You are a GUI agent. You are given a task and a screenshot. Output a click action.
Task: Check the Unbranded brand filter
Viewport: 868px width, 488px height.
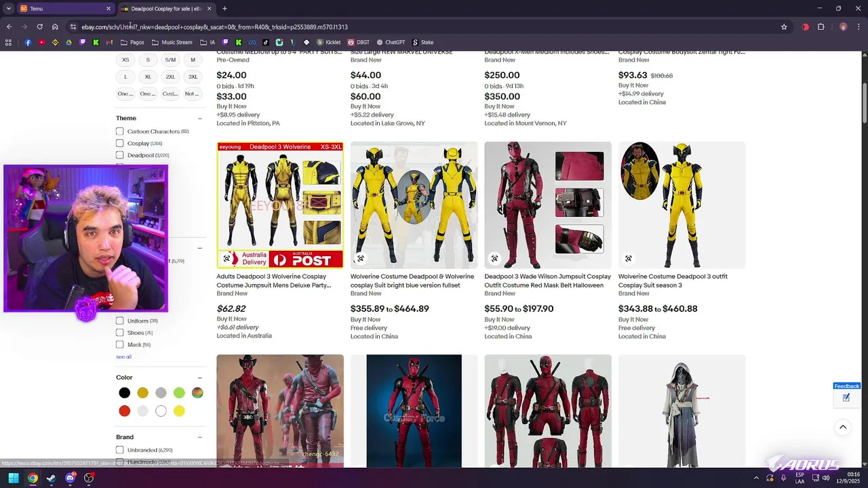pos(119,450)
